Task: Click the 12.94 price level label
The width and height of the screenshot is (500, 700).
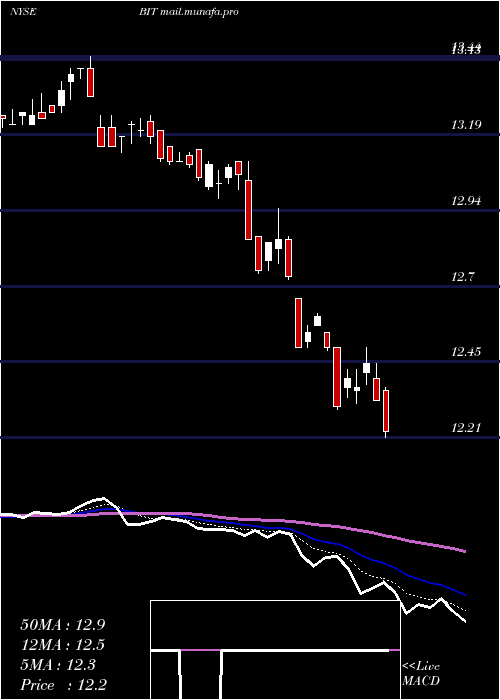Action: (x=466, y=201)
